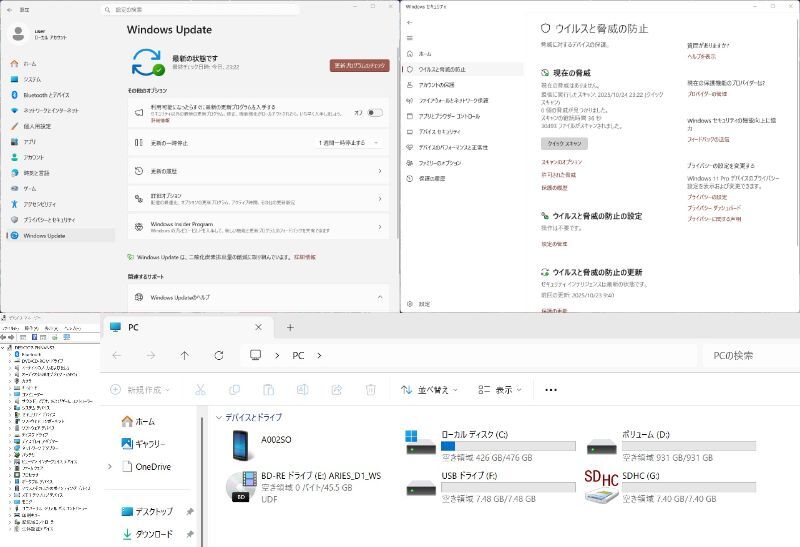Select the USB ドライブ (F:) drive

point(490,487)
